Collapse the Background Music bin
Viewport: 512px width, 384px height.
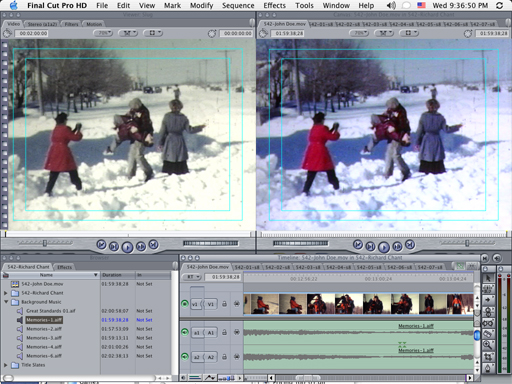click(6, 302)
